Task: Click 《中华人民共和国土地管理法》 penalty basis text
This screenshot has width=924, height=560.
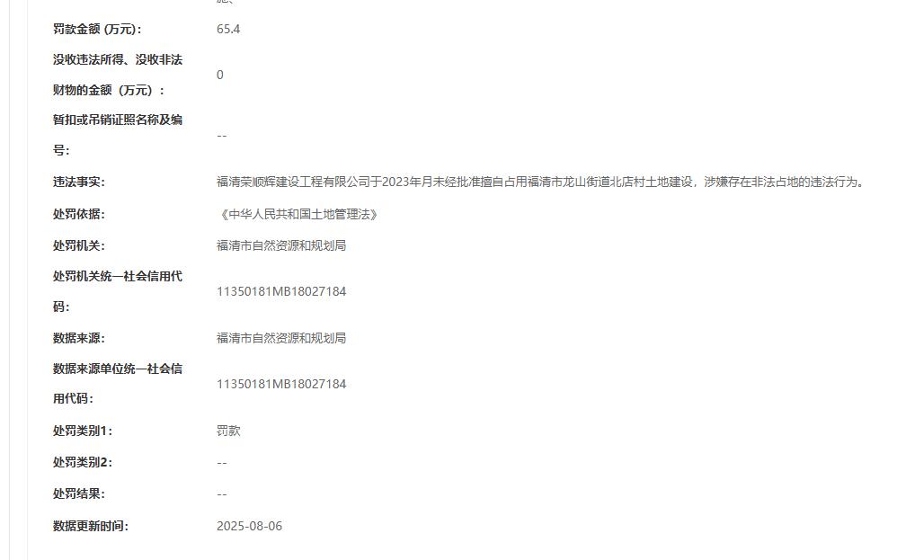Action: (297, 215)
